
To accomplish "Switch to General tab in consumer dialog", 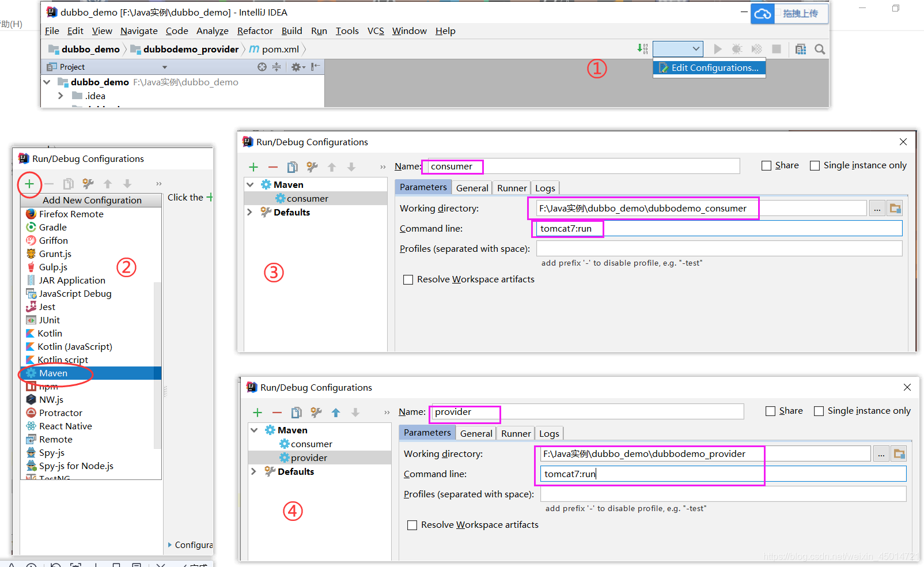I will pos(472,188).
